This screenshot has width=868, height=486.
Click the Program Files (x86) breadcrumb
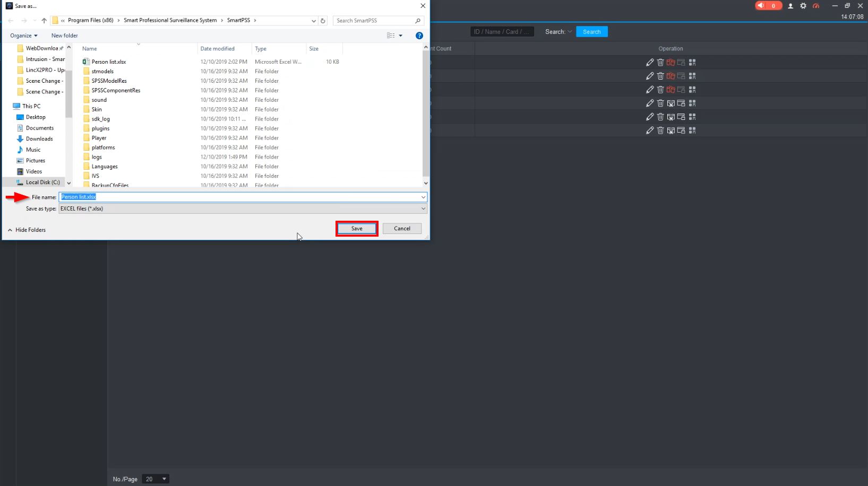tap(91, 21)
